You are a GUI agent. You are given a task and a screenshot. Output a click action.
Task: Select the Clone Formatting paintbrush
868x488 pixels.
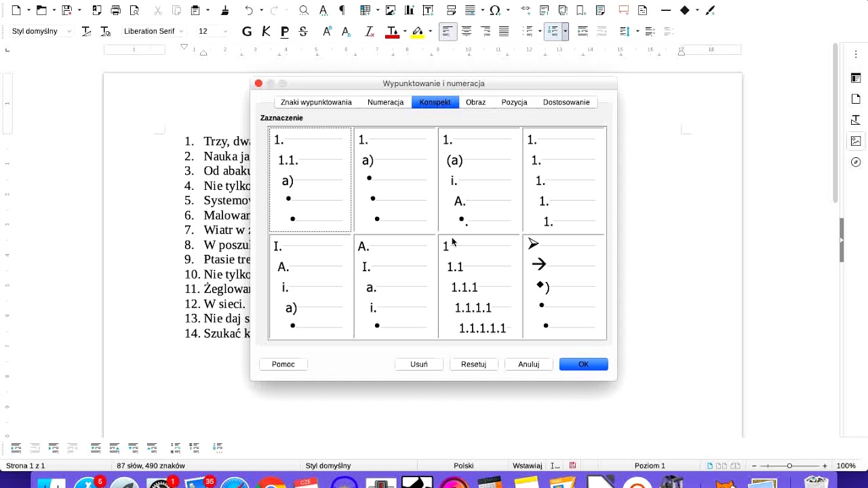tap(225, 10)
